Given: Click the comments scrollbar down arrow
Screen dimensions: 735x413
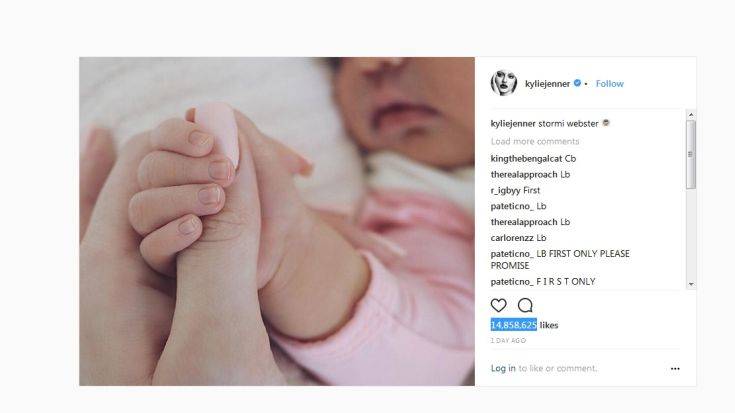Looking at the screenshot, I should pyautogui.click(x=691, y=285).
